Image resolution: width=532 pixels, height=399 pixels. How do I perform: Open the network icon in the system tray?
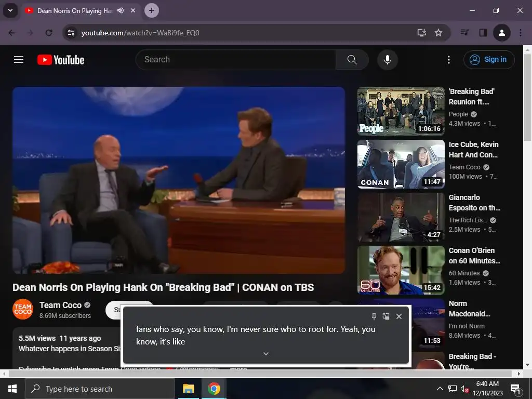click(x=453, y=389)
